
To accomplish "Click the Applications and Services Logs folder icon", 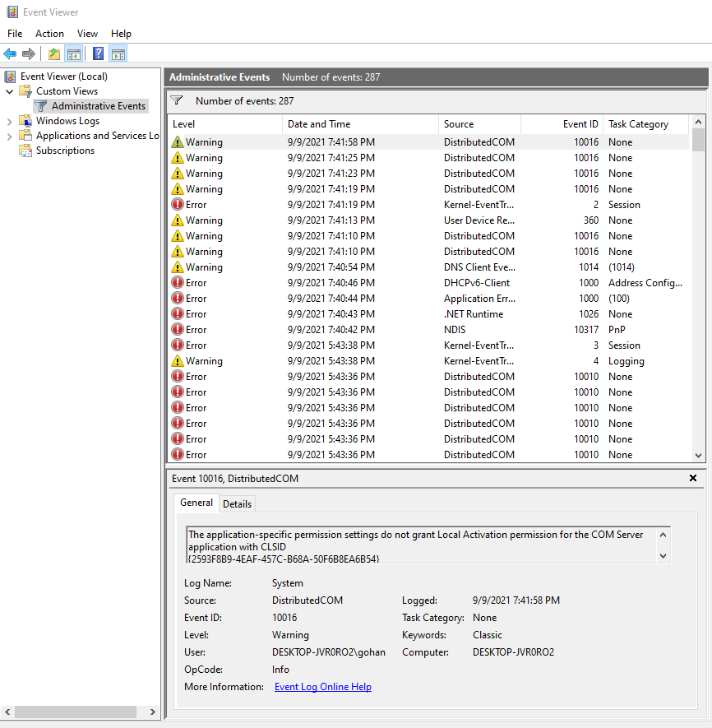I will tap(25, 136).
